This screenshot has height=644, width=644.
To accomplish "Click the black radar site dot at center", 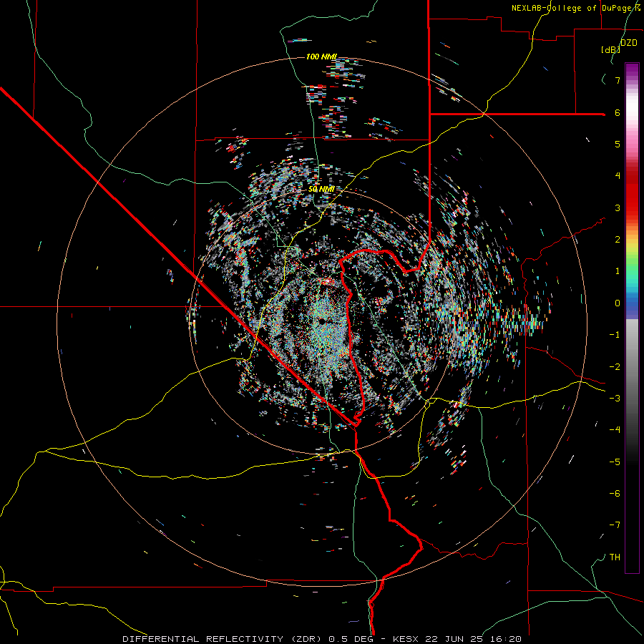I will point(323,321).
